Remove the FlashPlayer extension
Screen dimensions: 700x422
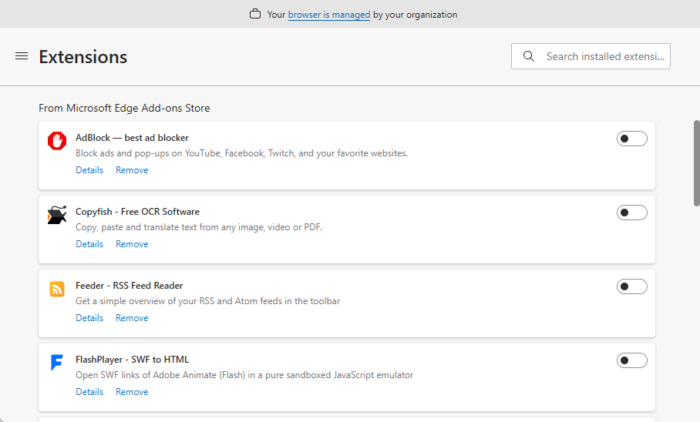pyautogui.click(x=132, y=392)
